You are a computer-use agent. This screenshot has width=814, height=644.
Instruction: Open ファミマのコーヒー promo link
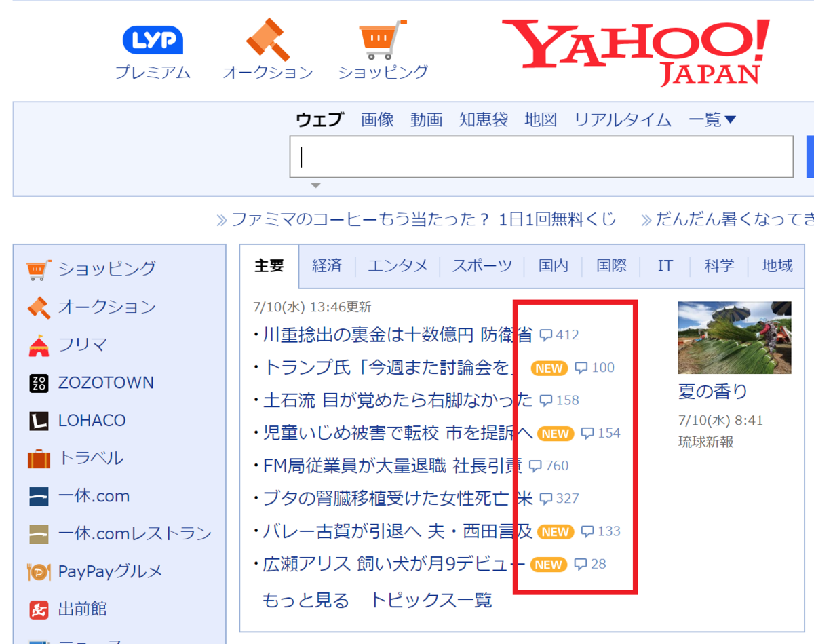(423, 219)
